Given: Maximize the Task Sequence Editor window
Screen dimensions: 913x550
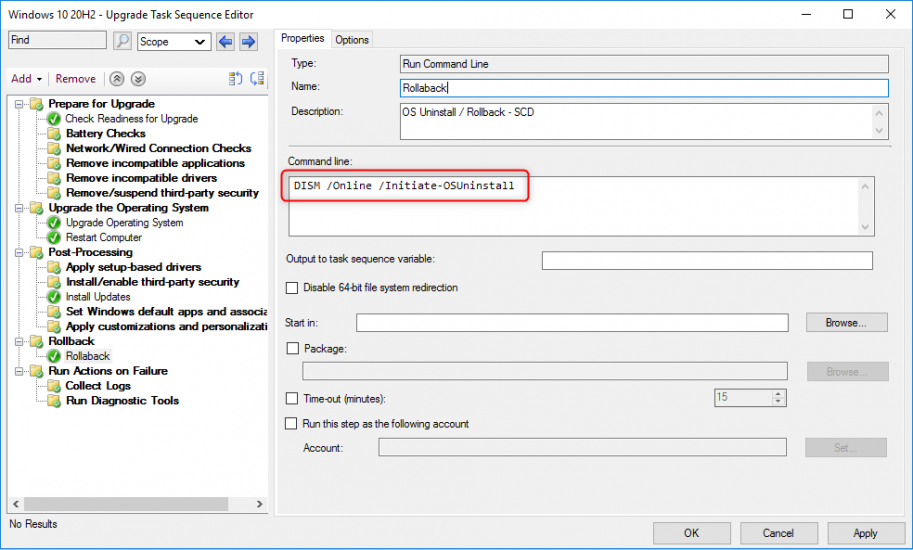Looking at the screenshot, I should 848,14.
